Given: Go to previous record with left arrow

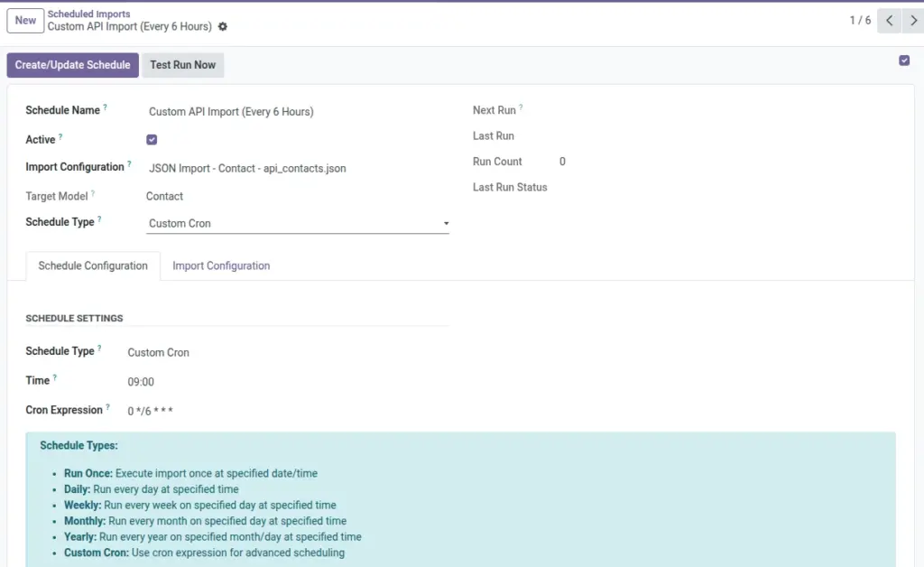Looking at the screenshot, I should click(889, 21).
